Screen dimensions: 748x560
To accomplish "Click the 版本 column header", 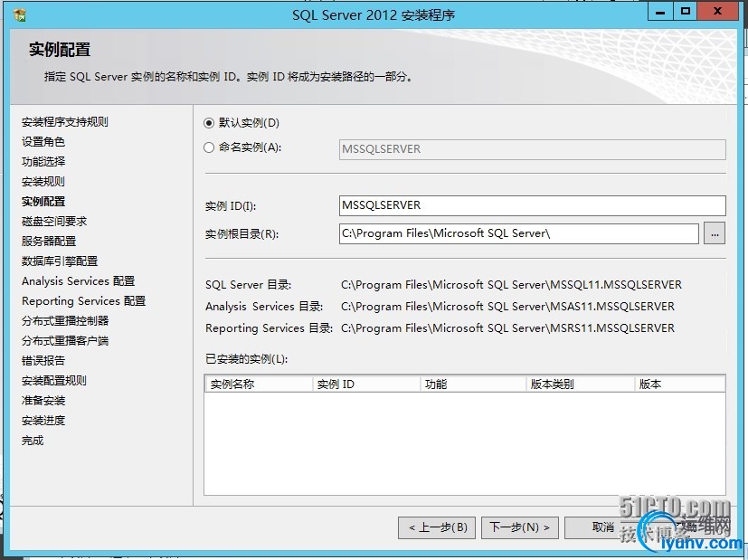I will (680, 384).
